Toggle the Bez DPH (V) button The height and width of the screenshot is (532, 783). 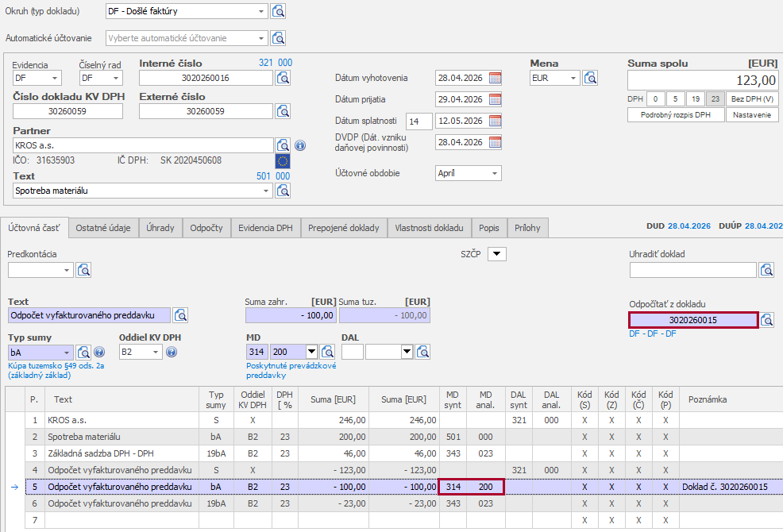tap(752, 99)
